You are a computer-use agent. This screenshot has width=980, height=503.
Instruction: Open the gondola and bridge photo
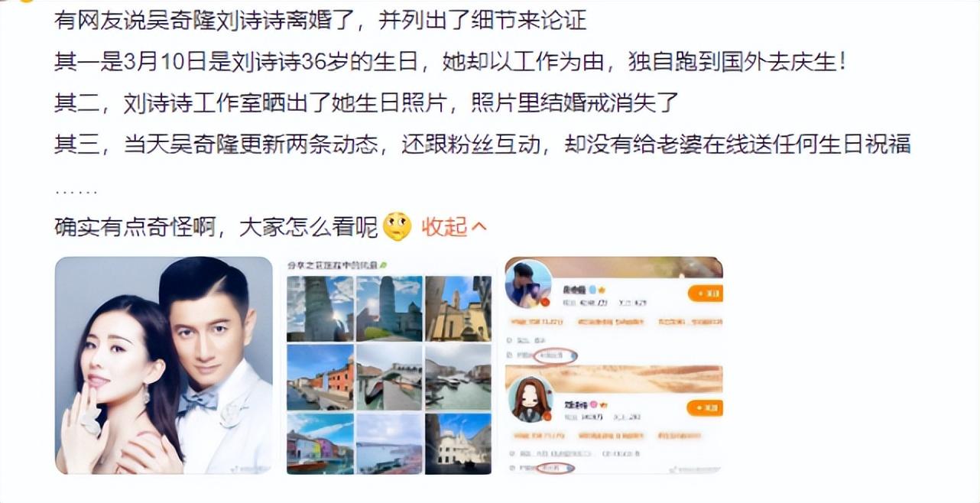(389, 377)
